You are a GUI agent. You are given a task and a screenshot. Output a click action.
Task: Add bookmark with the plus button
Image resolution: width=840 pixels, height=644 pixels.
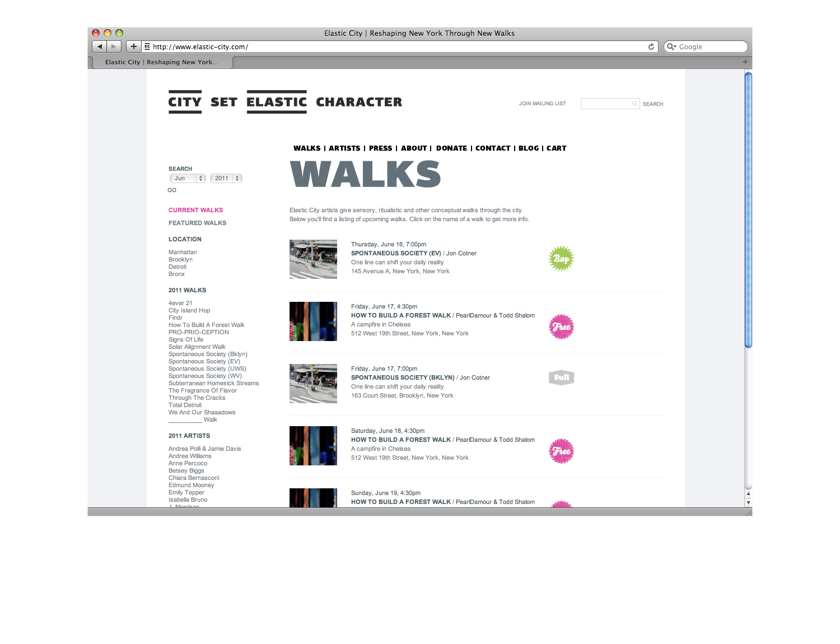(133, 46)
